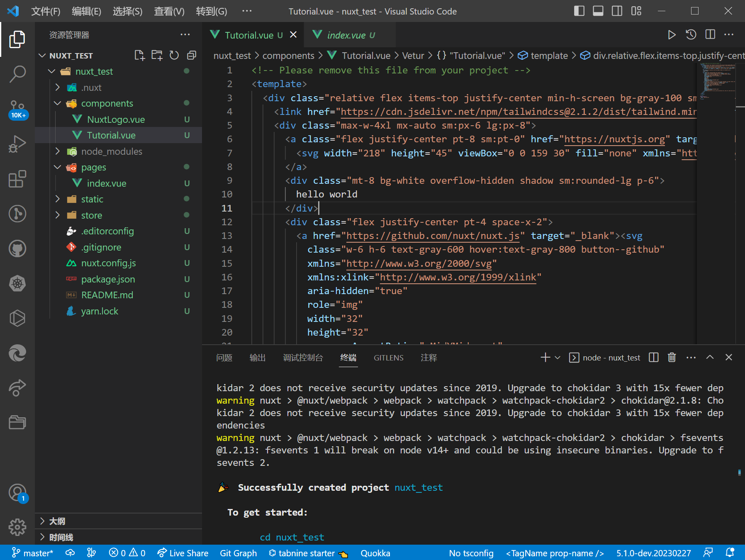This screenshot has width=745, height=560.
Task: Open the Project Manager folder icon
Action: tap(17, 423)
